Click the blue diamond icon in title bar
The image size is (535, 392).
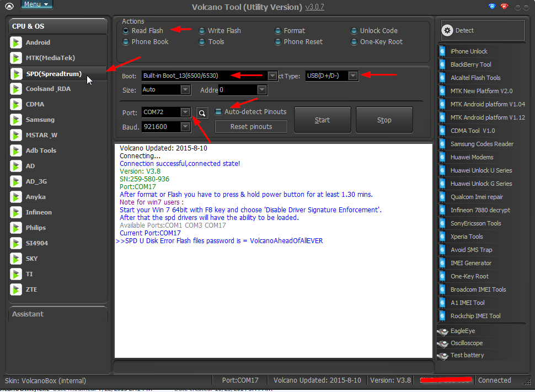(492, 7)
